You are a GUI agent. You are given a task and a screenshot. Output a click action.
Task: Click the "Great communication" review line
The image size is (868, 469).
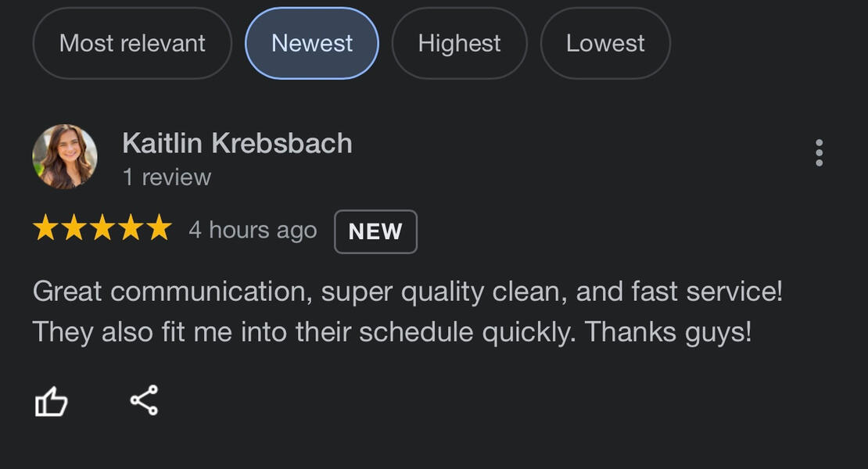pos(407,292)
